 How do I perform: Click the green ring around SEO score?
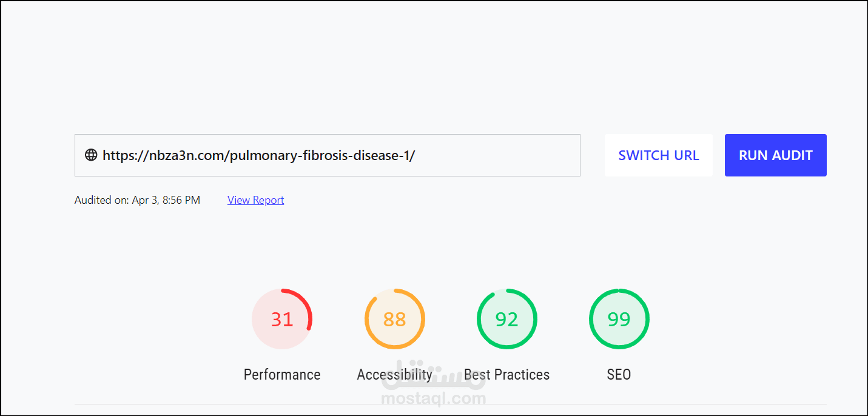pos(647,319)
